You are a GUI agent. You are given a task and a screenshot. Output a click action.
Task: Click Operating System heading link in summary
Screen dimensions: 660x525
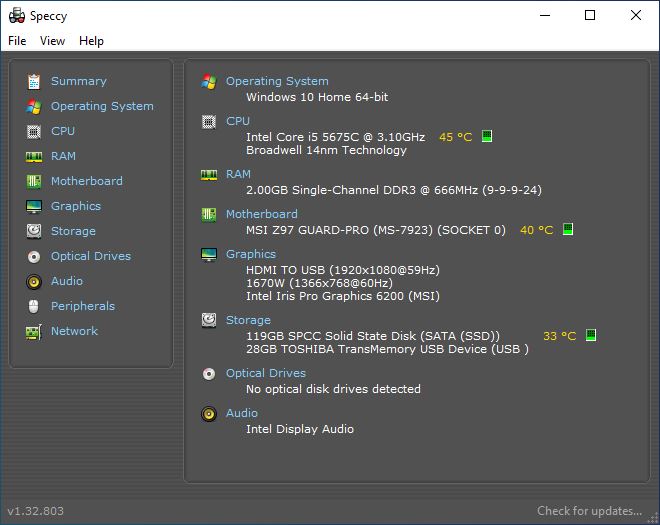277,81
